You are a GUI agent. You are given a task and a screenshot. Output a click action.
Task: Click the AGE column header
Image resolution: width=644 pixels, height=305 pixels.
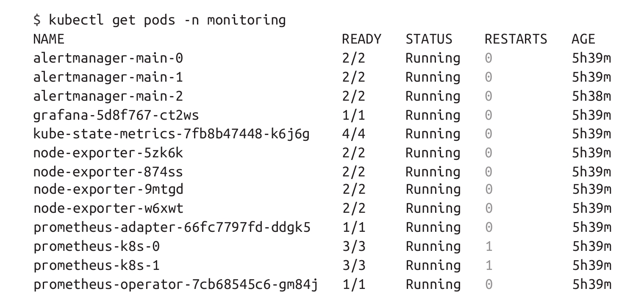point(583,39)
